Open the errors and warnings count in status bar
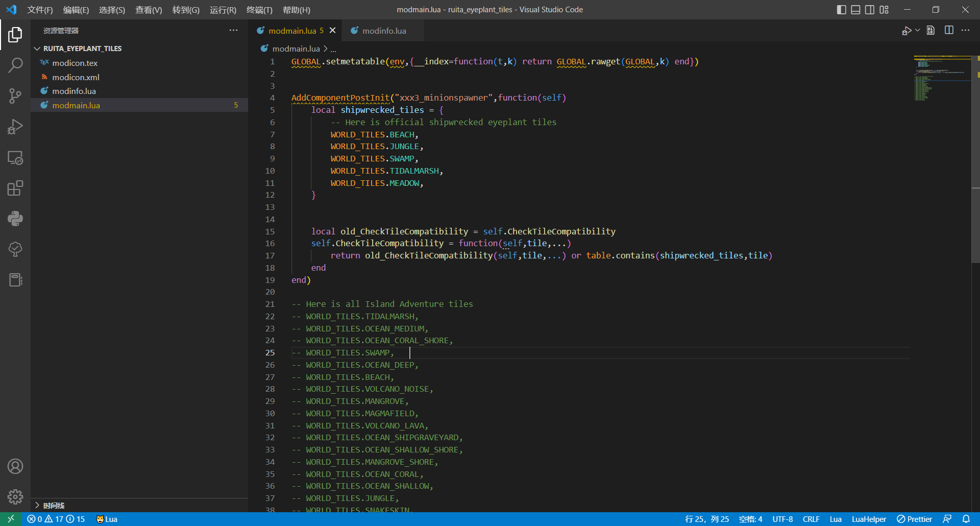 coord(56,519)
